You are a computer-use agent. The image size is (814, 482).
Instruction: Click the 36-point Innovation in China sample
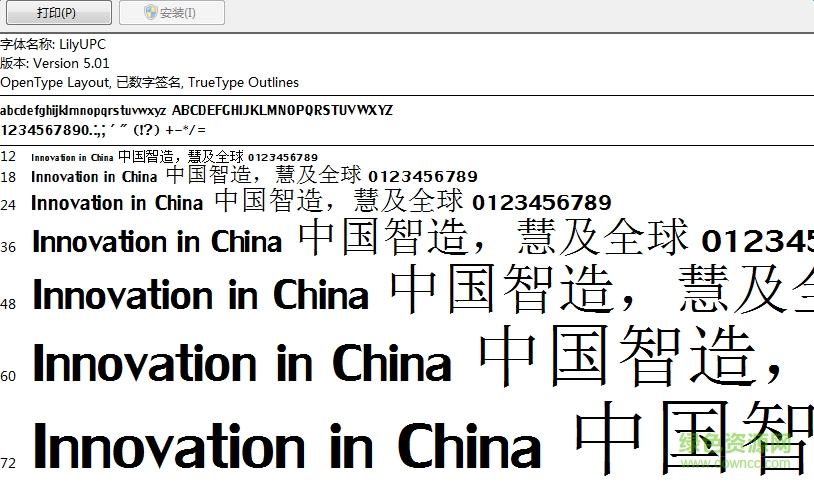coord(157,242)
